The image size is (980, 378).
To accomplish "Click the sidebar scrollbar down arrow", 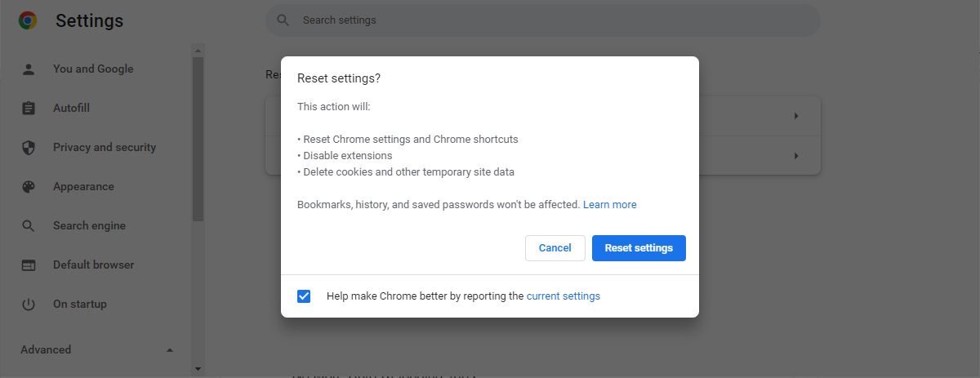I will (x=198, y=370).
